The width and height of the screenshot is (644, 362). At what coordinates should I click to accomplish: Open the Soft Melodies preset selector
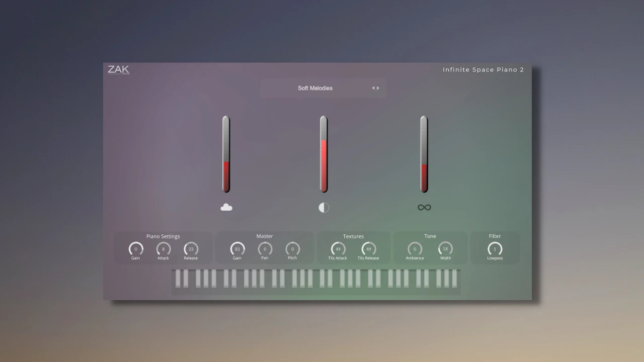(x=315, y=88)
